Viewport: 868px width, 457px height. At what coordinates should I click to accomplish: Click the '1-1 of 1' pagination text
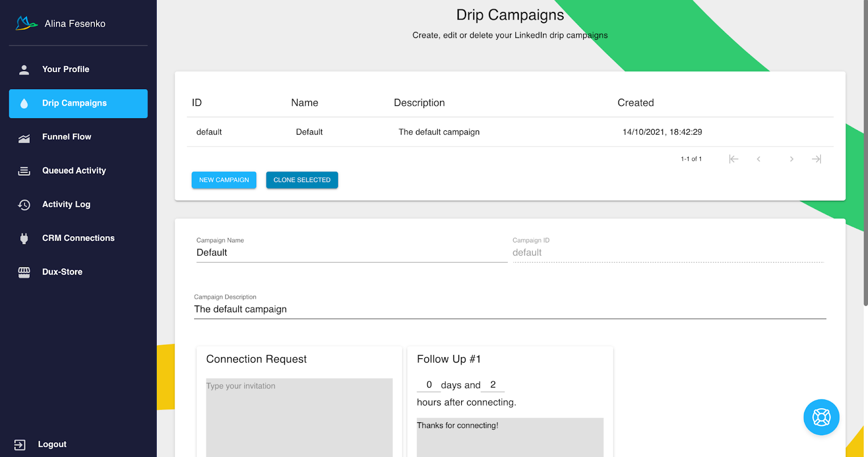pyautogui.click(x=691, y=159)
